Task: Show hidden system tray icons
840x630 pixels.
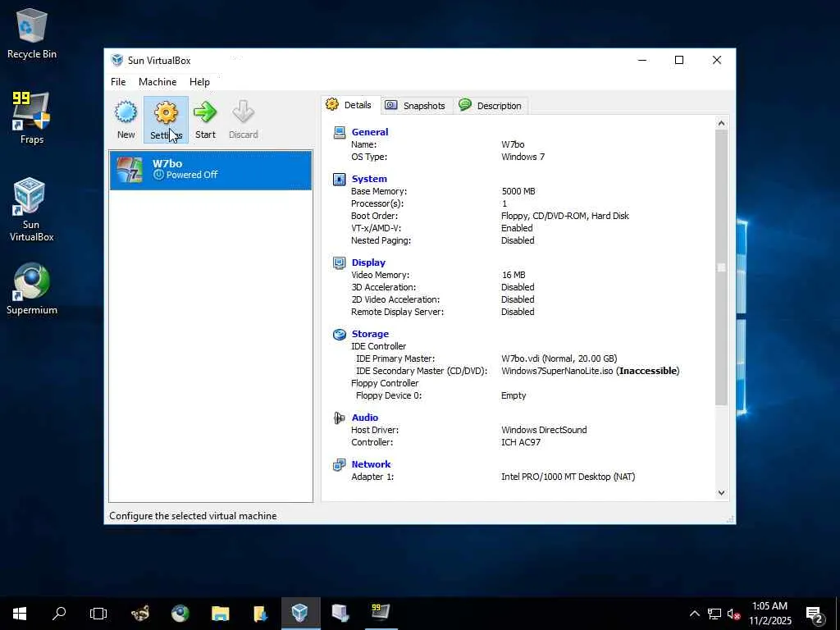Action: tap(694, 614)
